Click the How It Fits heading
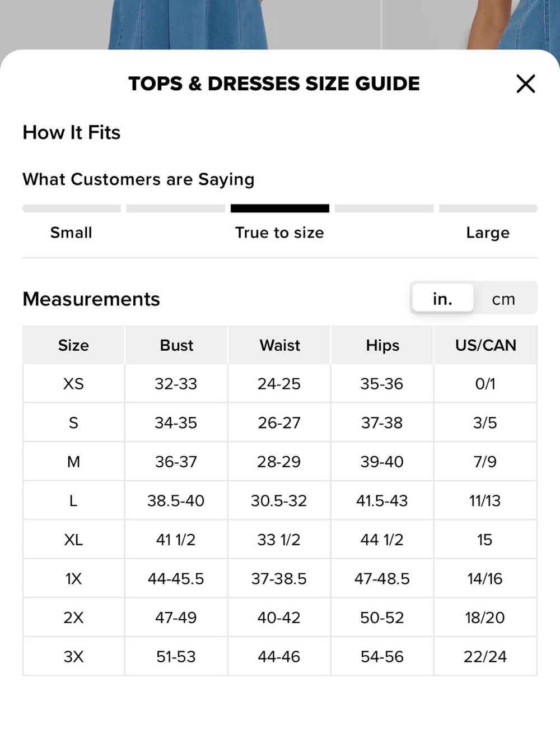 [x=72, y=132]
